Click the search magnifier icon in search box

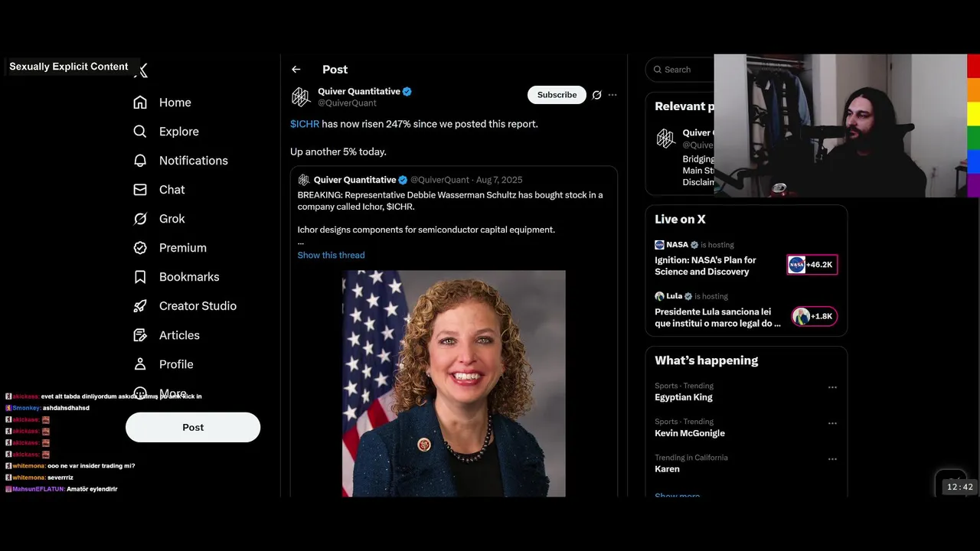coord(658,70)
